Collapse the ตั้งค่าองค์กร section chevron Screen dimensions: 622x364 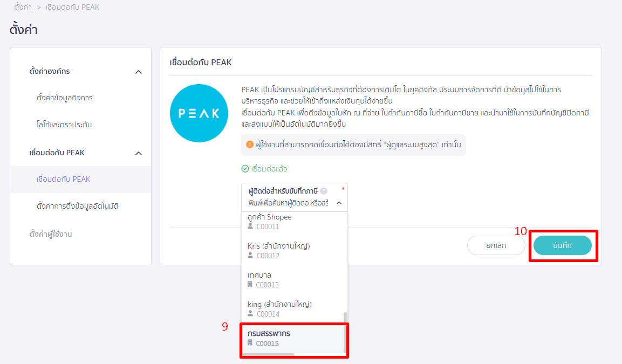point(139,72)
